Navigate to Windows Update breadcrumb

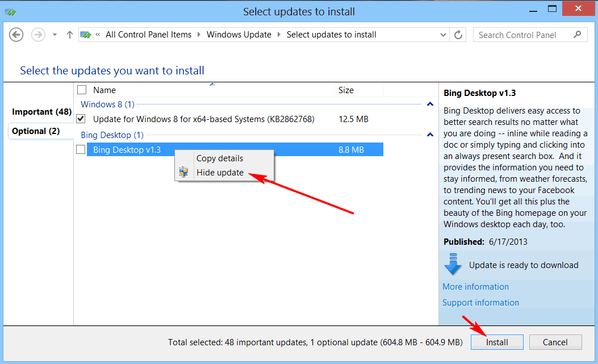click(x=239, y=35)
